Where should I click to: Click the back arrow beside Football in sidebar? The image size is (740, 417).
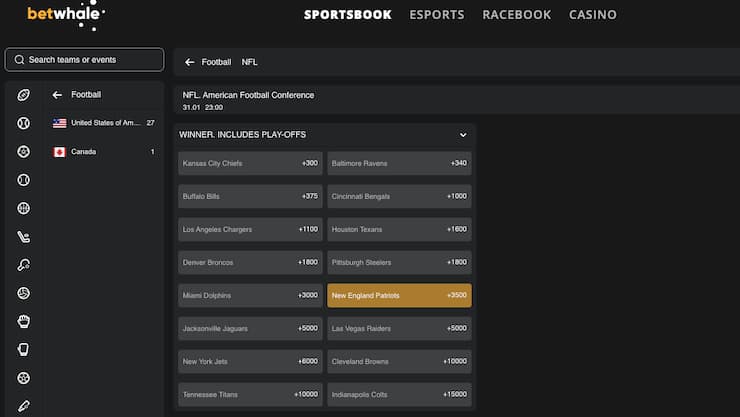tap(57, 95)
